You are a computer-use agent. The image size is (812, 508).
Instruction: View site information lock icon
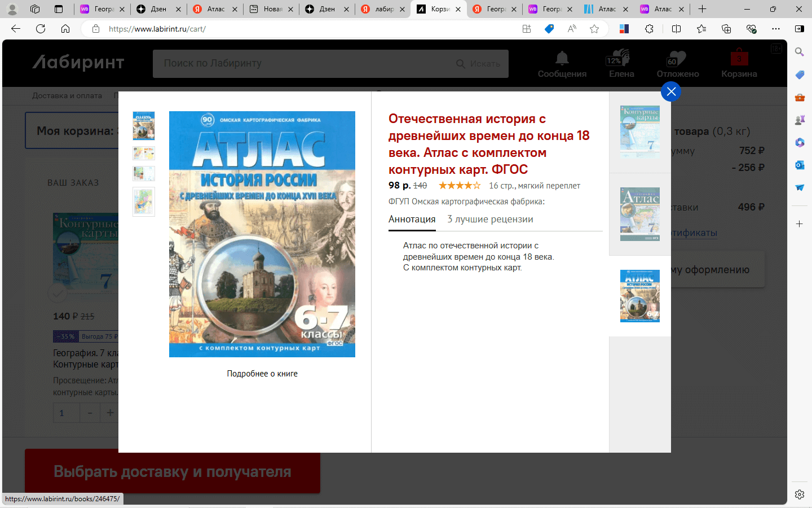(x=96, y=29)
